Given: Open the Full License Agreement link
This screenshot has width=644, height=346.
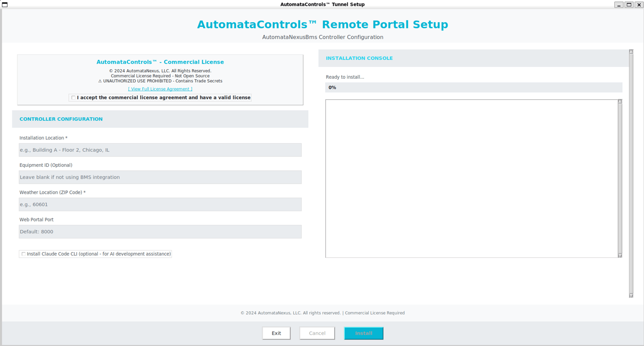Looking at the screenshot, I should [160, 89].
